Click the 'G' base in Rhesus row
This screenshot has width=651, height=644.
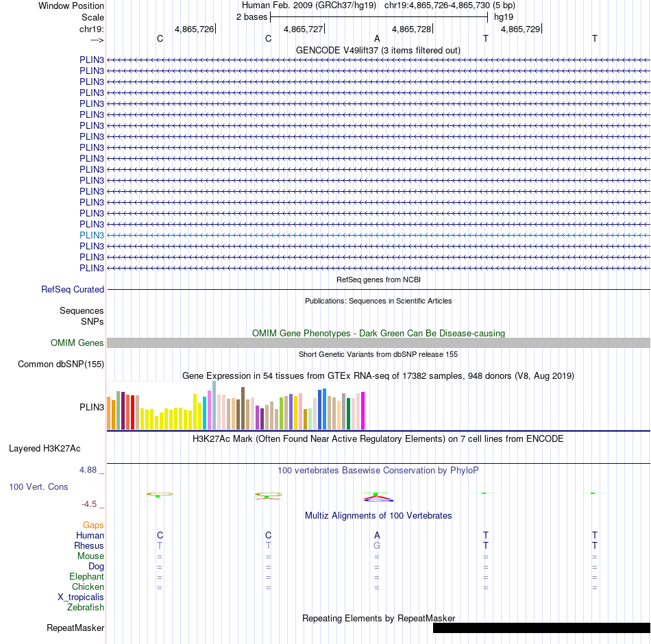377,545
